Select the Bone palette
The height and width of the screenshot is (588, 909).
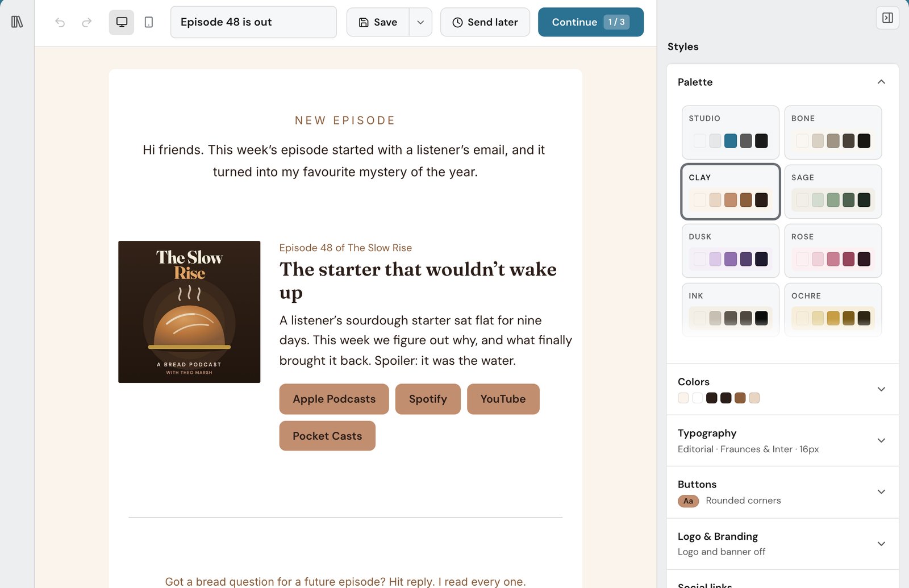pyautogui.click(x=833, y=132)
